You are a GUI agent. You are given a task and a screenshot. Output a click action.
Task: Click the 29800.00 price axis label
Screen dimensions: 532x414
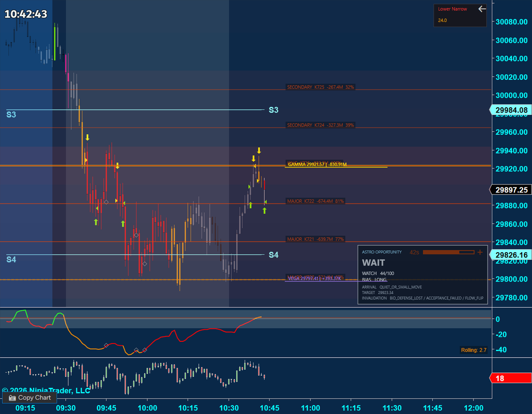(x=512, y=279)
